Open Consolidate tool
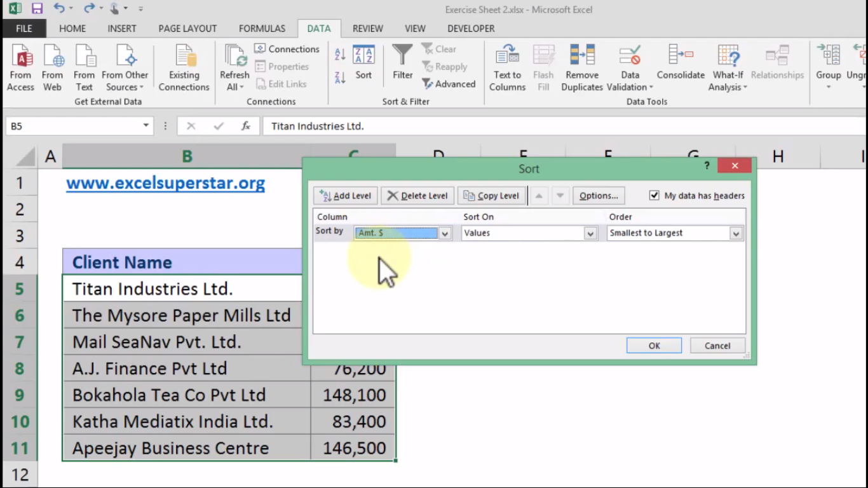Screen dimensions: 868x488 point(681,62)
